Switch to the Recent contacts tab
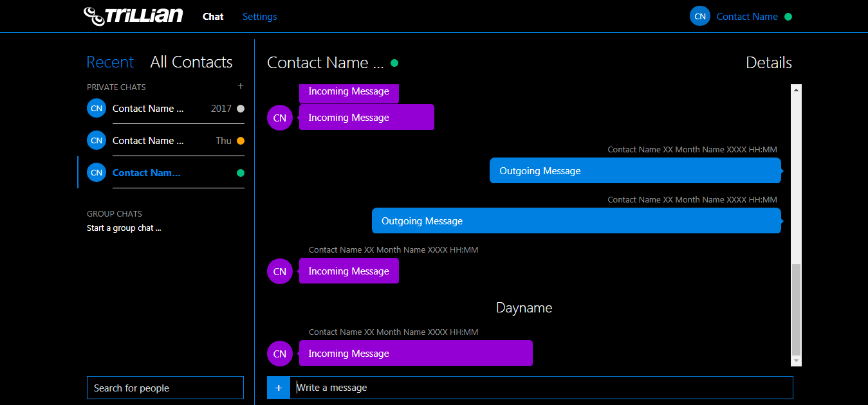 110,62
